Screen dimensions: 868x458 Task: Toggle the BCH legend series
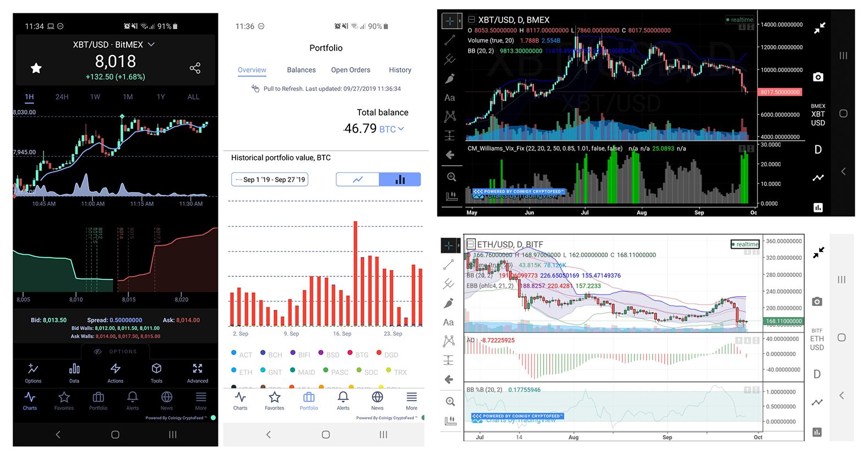pyautogui.click(x=271, y=355)
